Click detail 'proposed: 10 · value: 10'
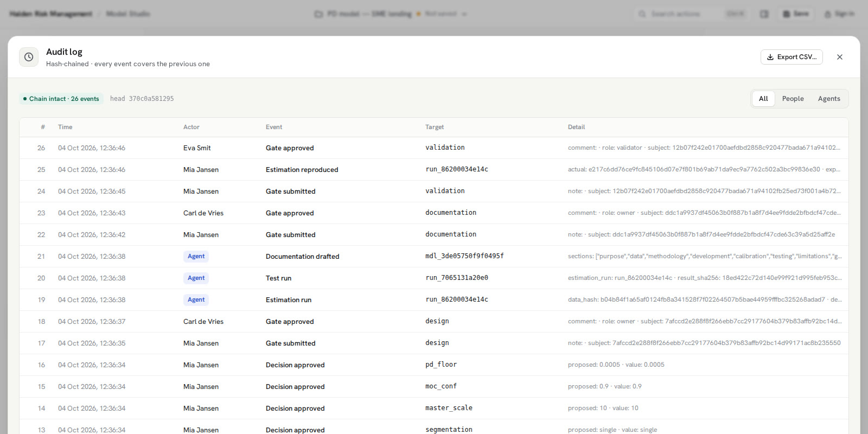868x434 pixels. (603, 408)
